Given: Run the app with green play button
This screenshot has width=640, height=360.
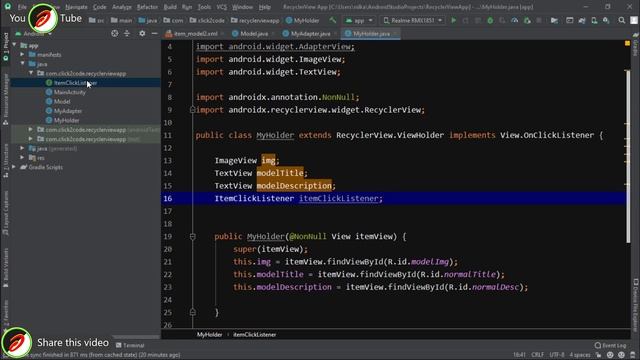Looking at the screenshot, I should pyautogui.click(x=453, y=20).
